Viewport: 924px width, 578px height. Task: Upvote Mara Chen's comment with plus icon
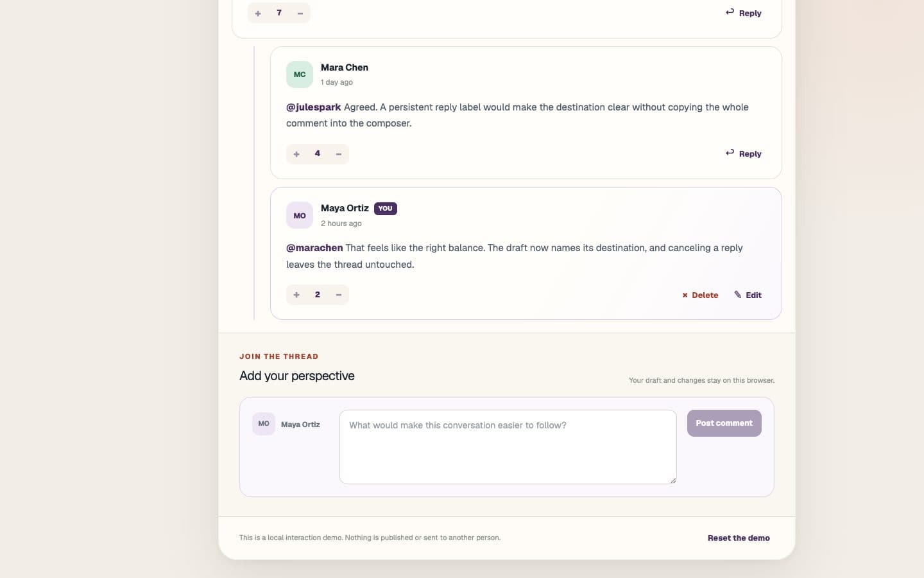click(x=296, y=154)
